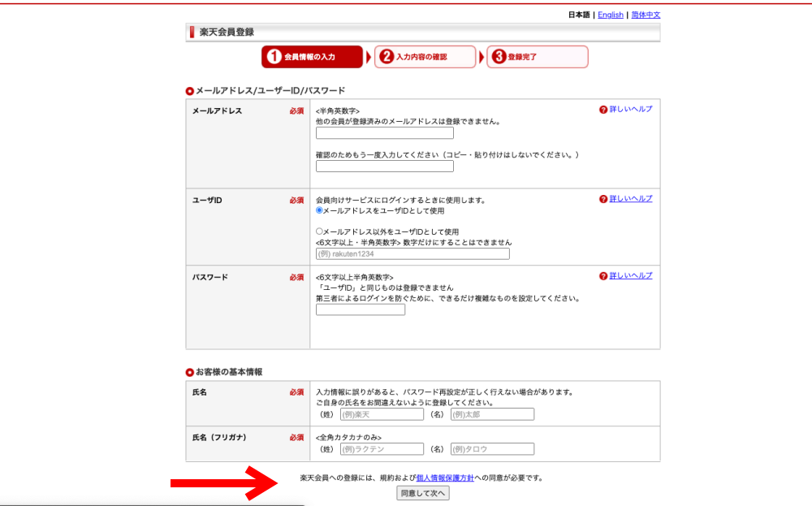
Task: Click the フリガナ 名 field with タロウ placeholder
Action: click(493, 449)
